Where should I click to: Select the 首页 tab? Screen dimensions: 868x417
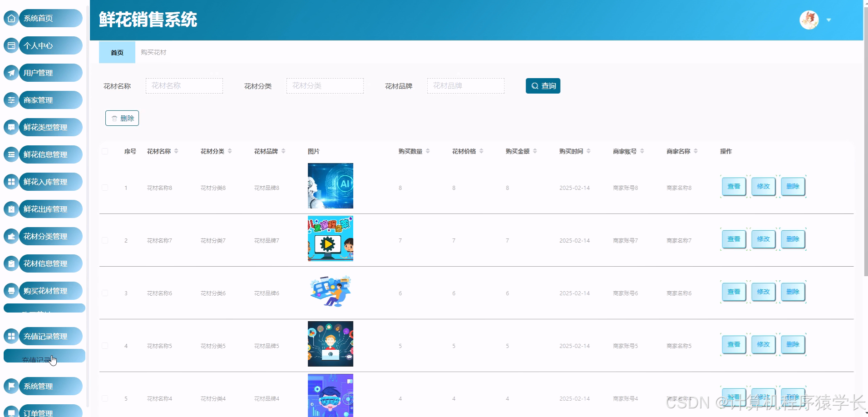click(x=117, y=52)
